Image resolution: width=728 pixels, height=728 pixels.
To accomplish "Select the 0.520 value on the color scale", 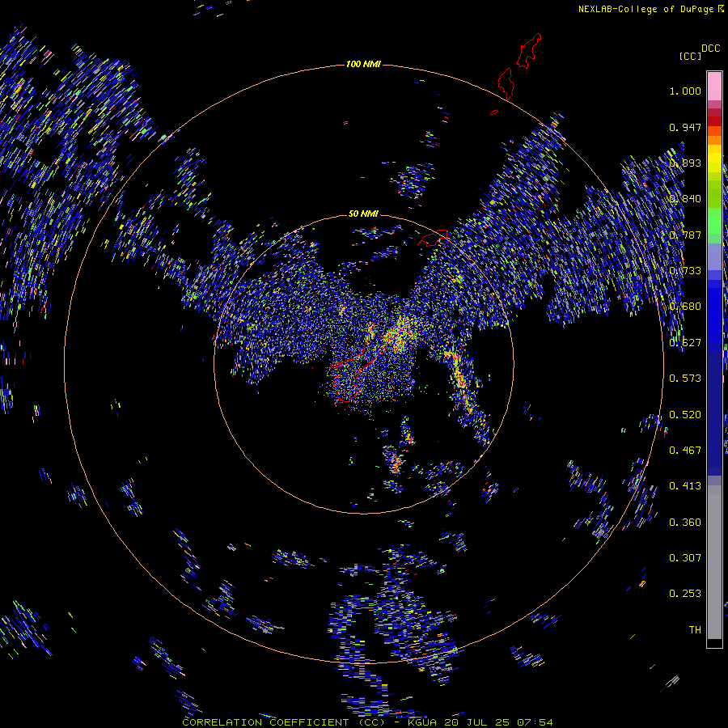I will 685,415.
